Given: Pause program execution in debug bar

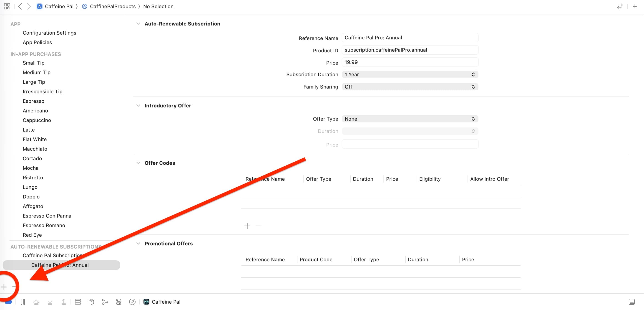Looking at the screenshot, I should click(23, 302).
